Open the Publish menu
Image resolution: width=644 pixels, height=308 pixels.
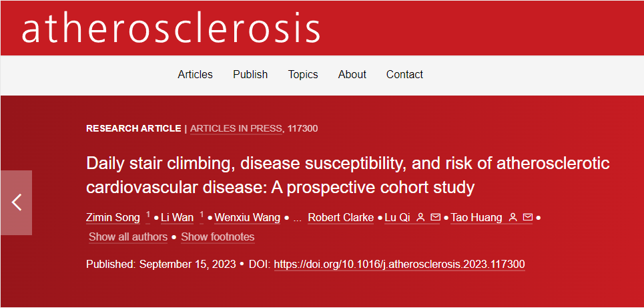click(x=250, y=74)
